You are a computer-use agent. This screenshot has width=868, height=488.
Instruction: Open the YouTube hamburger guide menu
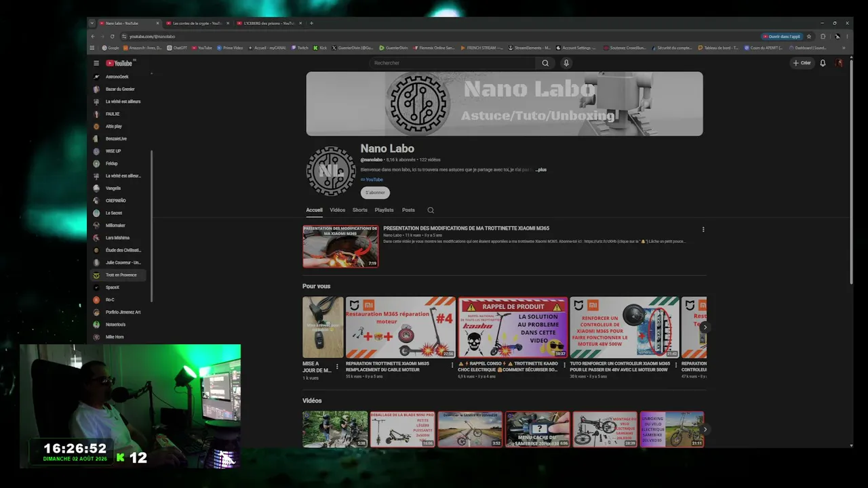coord(96,63)
